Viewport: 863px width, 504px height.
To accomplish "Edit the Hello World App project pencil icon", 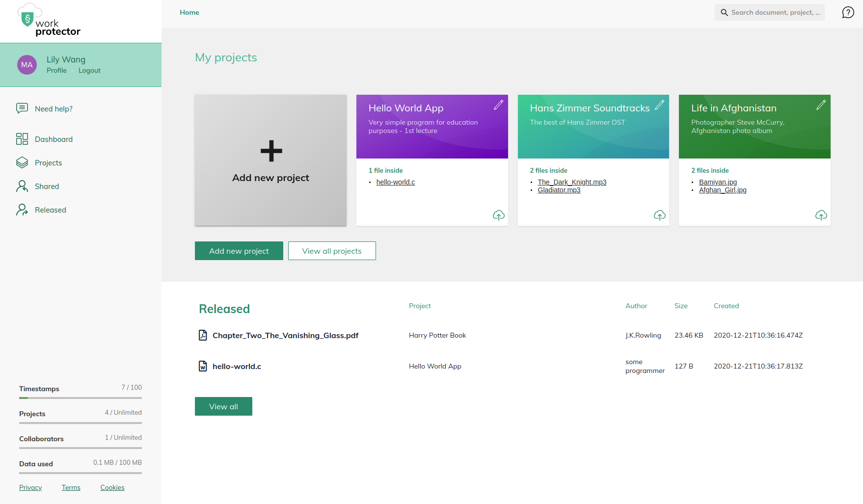I will [x=498, y=105].
